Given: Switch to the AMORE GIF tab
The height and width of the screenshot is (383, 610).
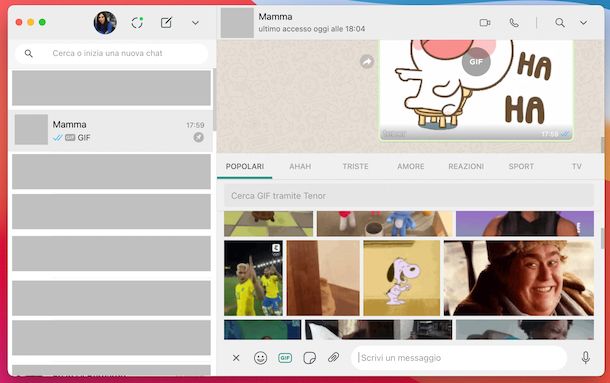Looking at the screenshot, I should pos(410,167).
